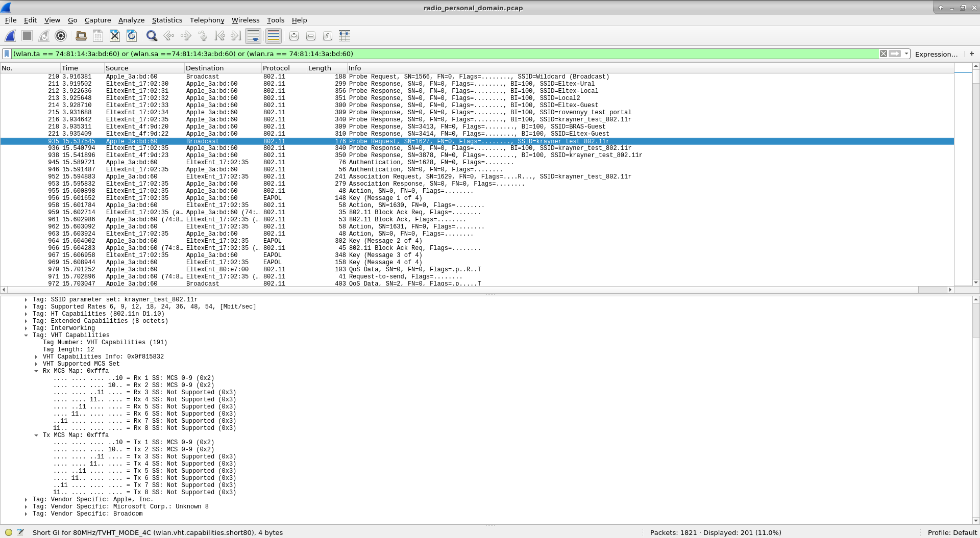Open the recent display filters dropdown
The image size is (980, 538).
coord(906,54)
